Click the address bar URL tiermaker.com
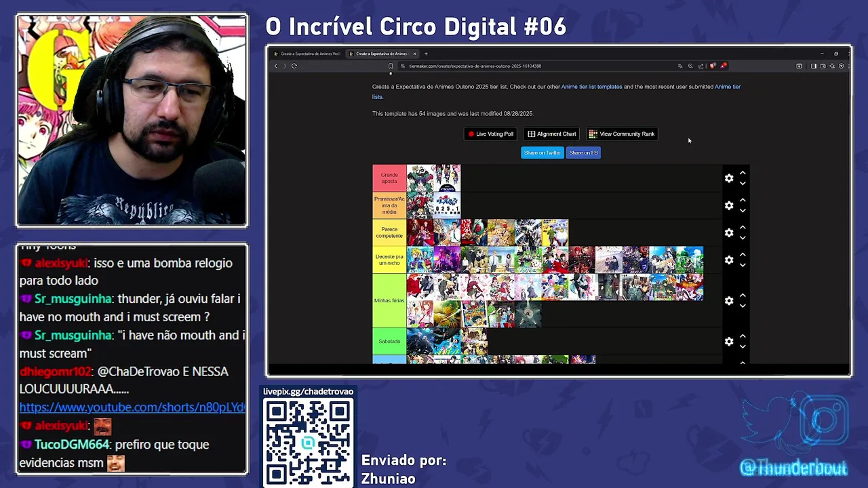The height and width of the screenshot is (488, 868). 475,66
